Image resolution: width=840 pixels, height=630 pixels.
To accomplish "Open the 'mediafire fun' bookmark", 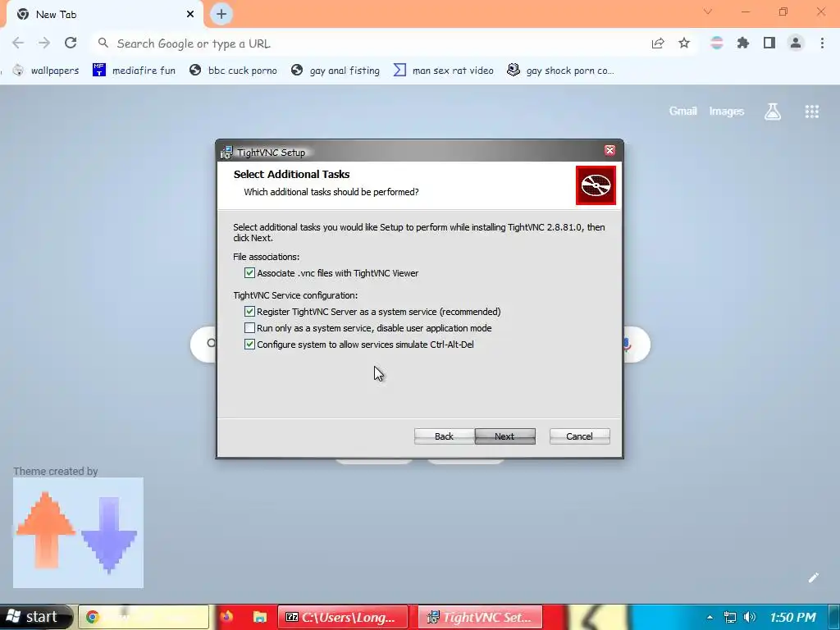I will coord(134,71).
